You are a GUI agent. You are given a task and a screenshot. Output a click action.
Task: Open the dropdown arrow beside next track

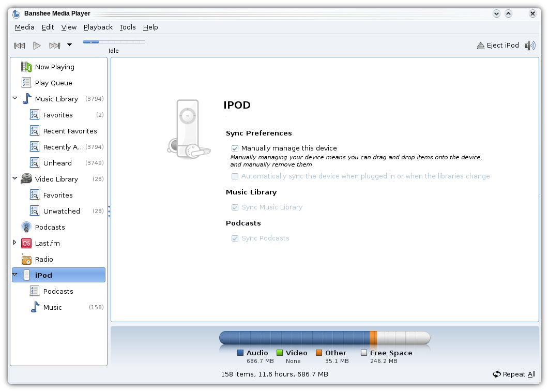pos(69,45)
